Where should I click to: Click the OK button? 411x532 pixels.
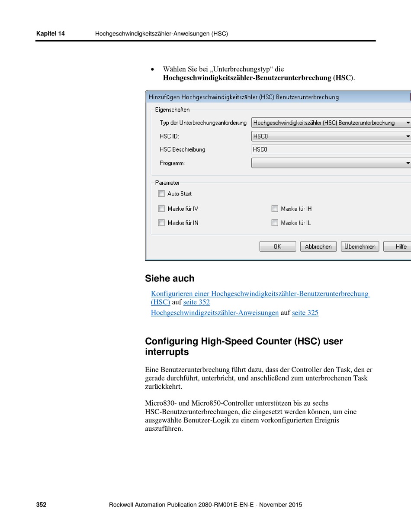278,246
